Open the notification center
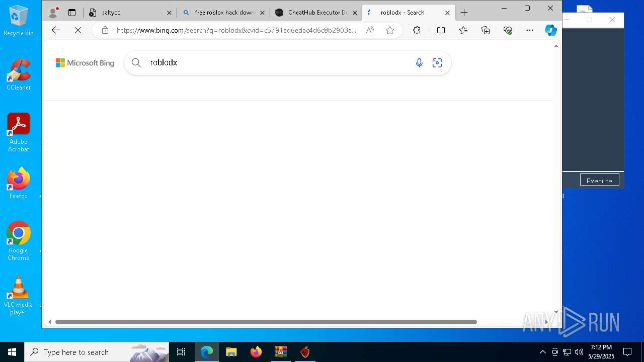The height and width of the screenshot is (362, 644). click(627, 352)
